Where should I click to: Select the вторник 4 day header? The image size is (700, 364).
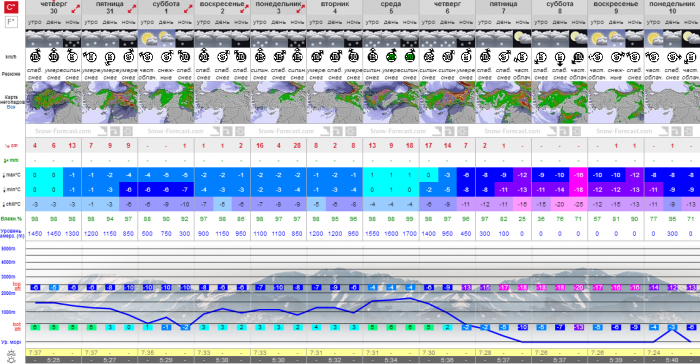[335, 8]
